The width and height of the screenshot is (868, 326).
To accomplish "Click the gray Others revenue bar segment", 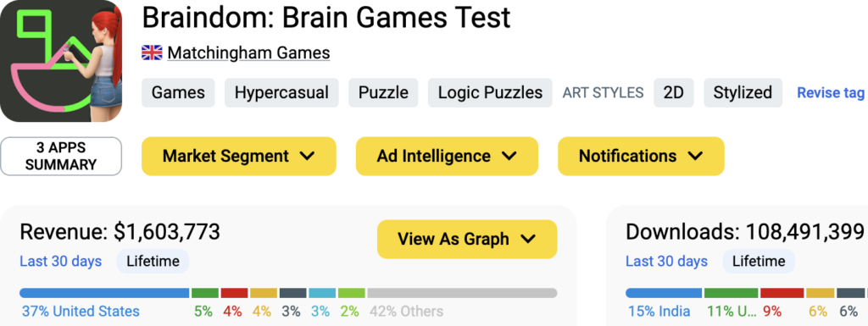I will (462, 293).
